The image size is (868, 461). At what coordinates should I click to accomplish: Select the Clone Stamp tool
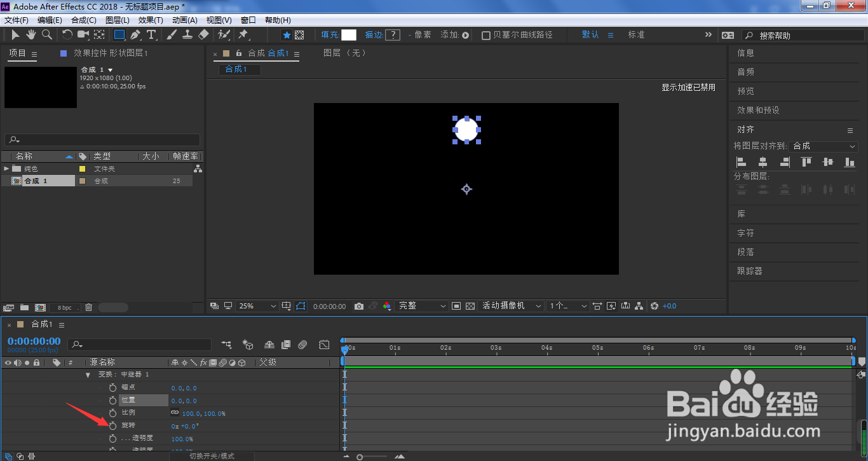coord(187,34)
